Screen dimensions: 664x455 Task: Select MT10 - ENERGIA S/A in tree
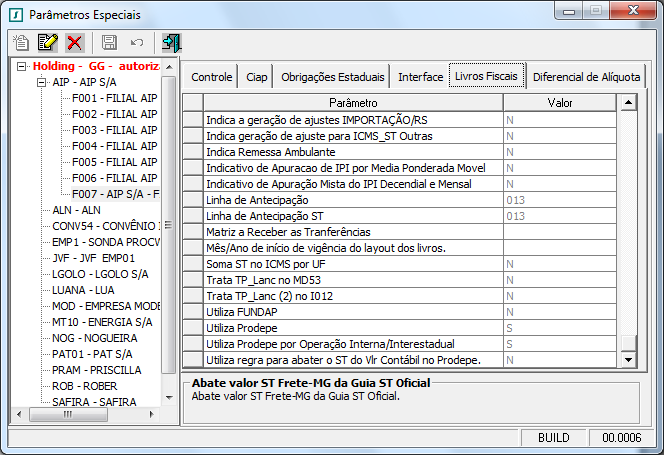(x=102, y=322)
